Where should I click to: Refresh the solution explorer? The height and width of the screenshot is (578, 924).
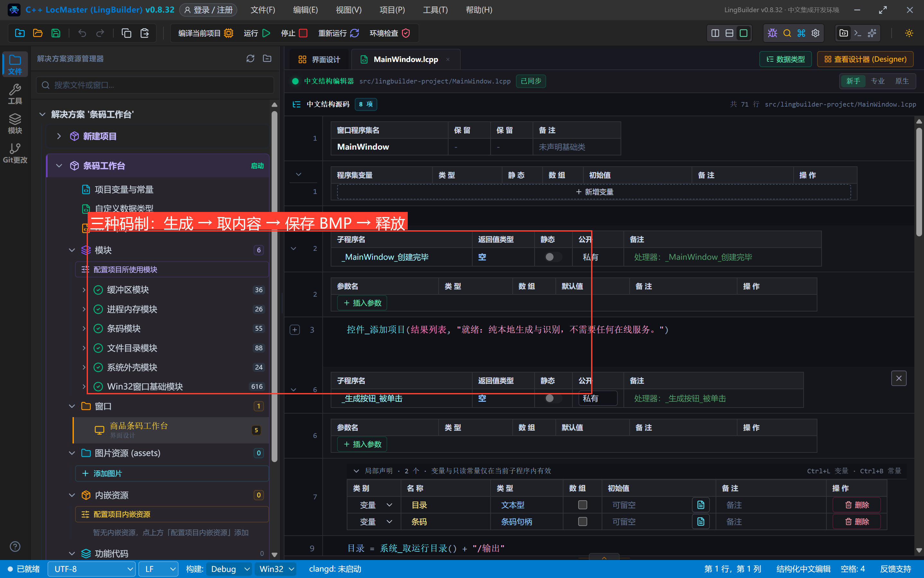[250, 58]
